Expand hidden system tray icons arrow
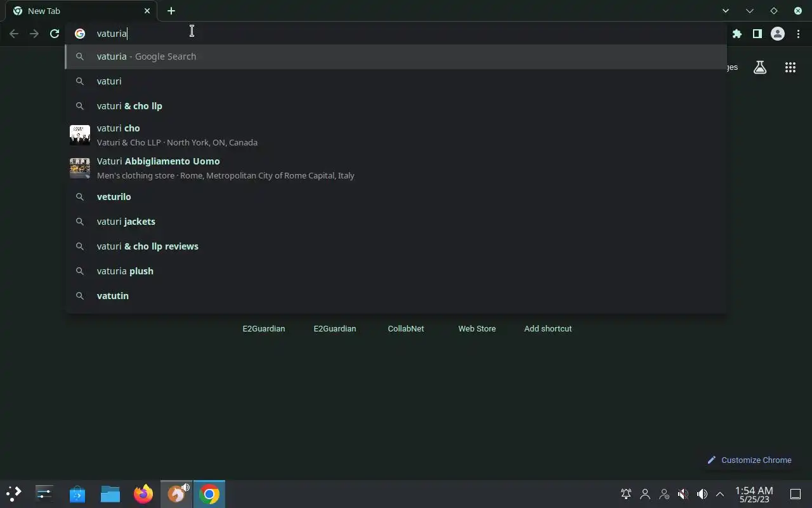812x508 pixels. (x=720, y=493)
